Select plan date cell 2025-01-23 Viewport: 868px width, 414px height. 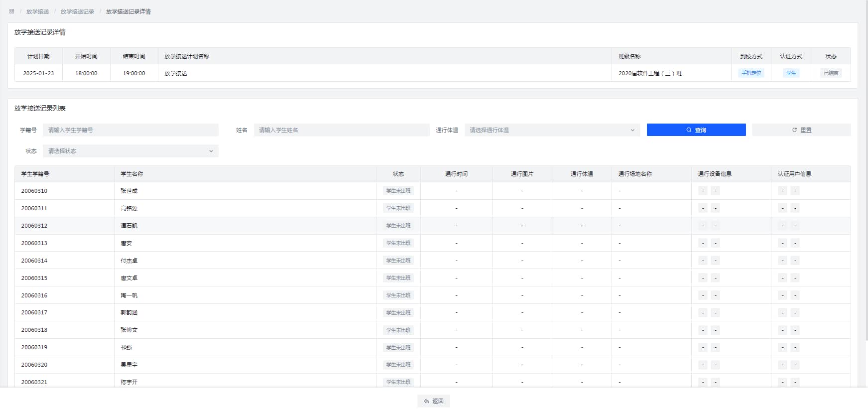click(38, 73)
